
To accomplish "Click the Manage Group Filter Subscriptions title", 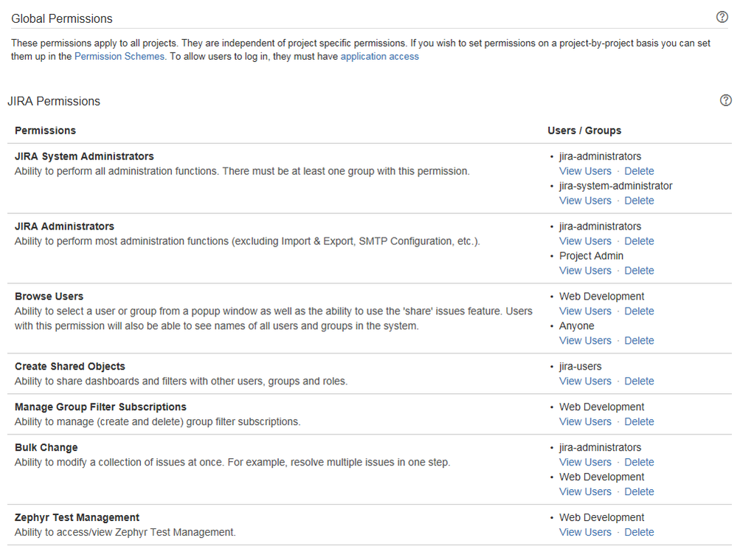I will pyautogui.click(x=100, y=407).
